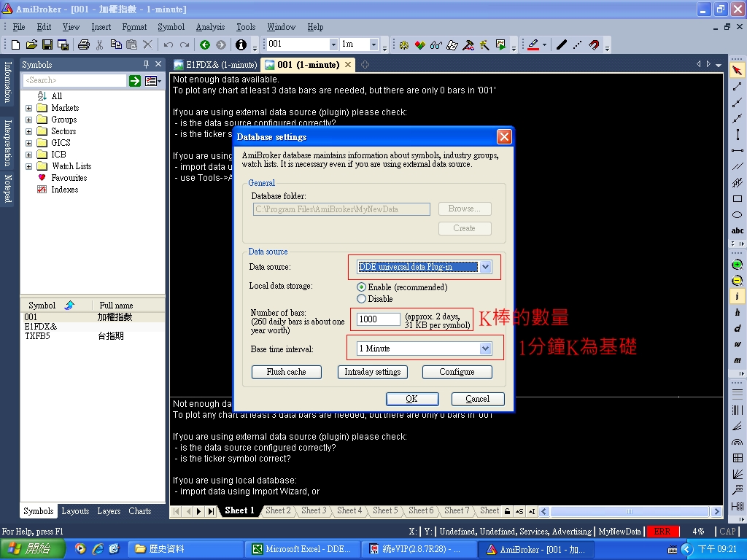Open the Tools menu
The width and height of the screenshot is (747, 560).
246,27
